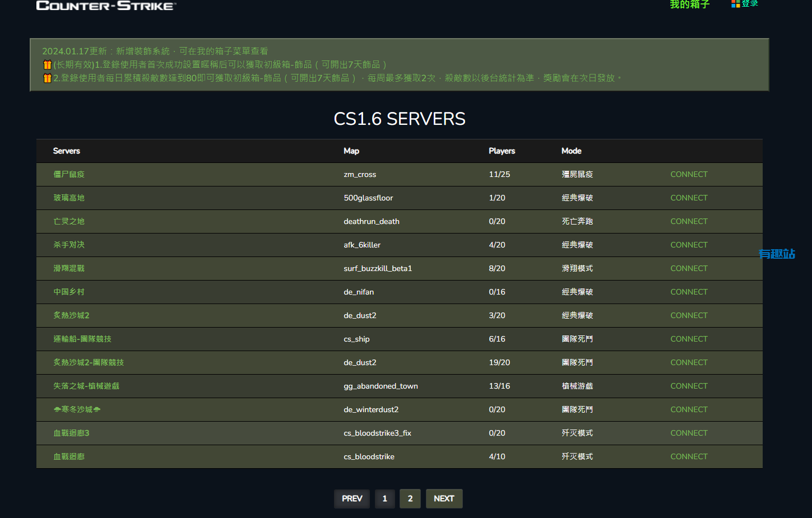This screenshot has width=812, height=518.
Task: Connect to the deathrun_death server
Action: click(689, 221)
